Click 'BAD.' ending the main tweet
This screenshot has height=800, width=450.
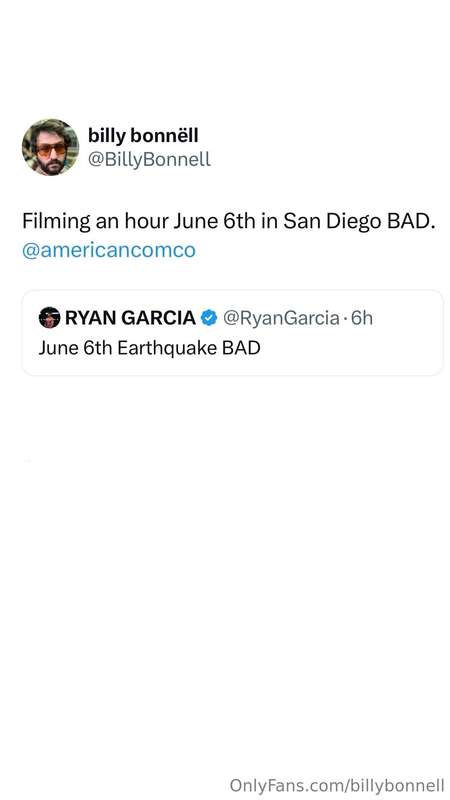411,221
